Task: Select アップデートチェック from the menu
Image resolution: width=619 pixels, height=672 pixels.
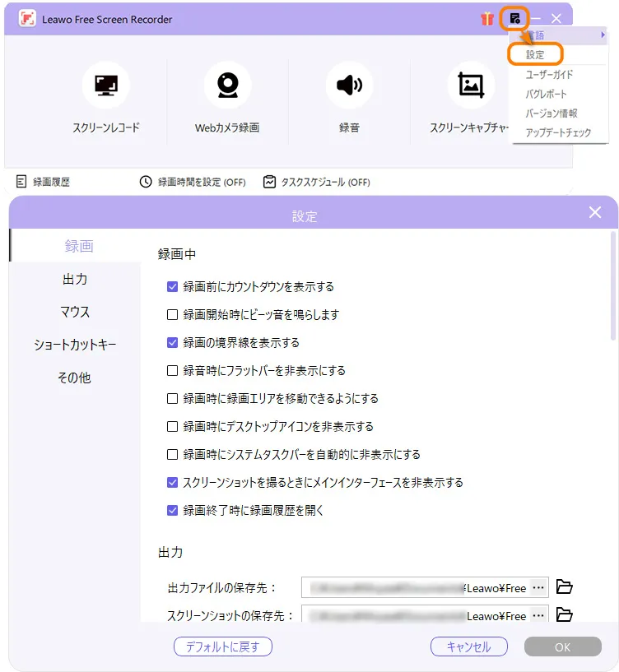Action: tap(558, 132)
